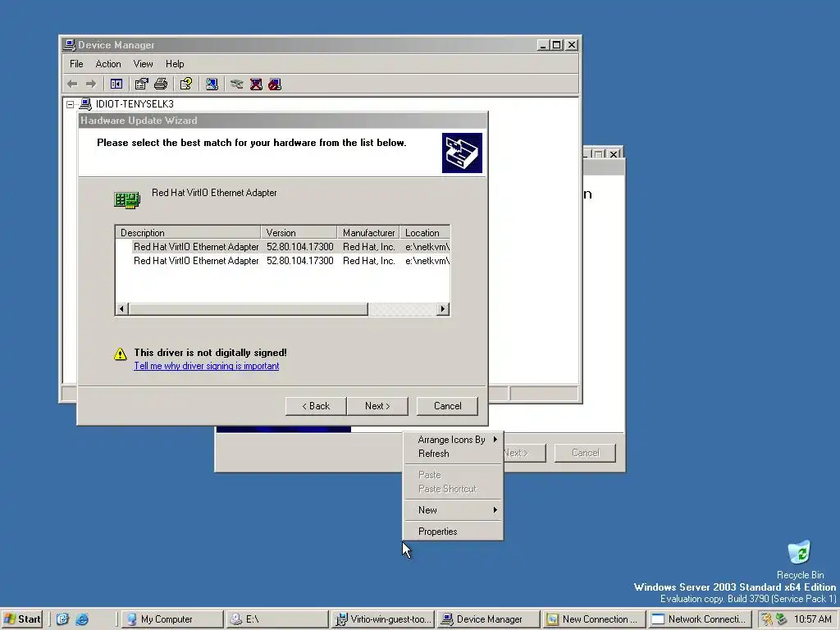840x630 pixels.
Task: Open the Action menu in Device Manager
Action: pos(108,64)
